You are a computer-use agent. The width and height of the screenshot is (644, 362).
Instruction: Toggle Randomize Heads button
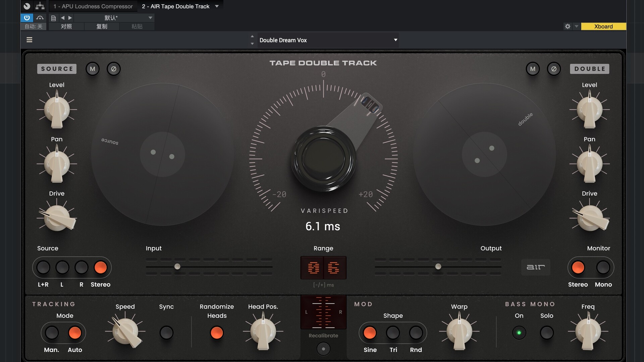(217, 333)
